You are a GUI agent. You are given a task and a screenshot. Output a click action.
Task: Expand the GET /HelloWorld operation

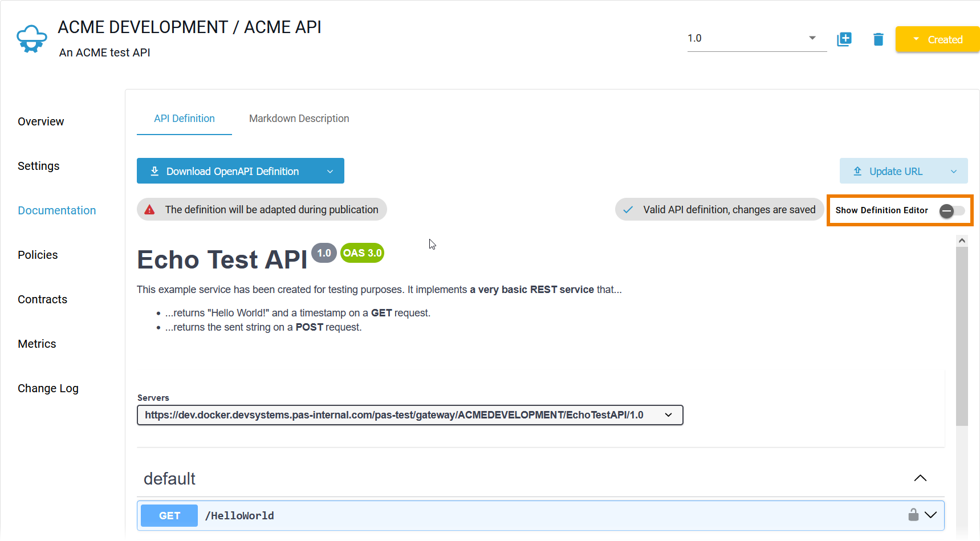coord(930,515)
